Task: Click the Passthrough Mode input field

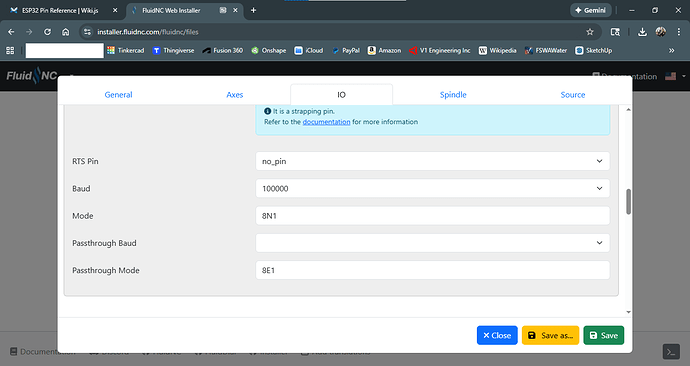Action: click(x=433, y=270)
